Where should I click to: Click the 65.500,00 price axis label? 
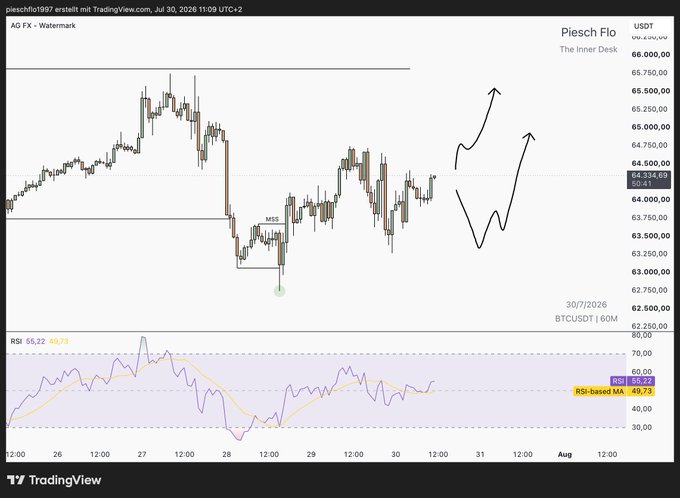click(651, 91)
